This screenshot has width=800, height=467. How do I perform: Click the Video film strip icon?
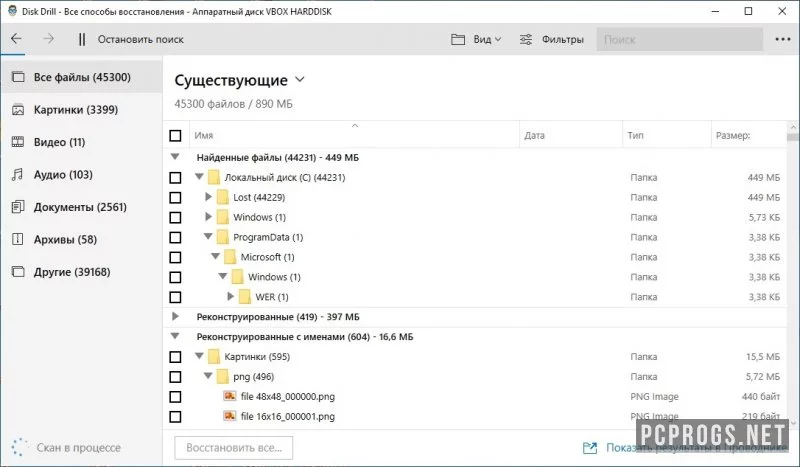(18, 142)
